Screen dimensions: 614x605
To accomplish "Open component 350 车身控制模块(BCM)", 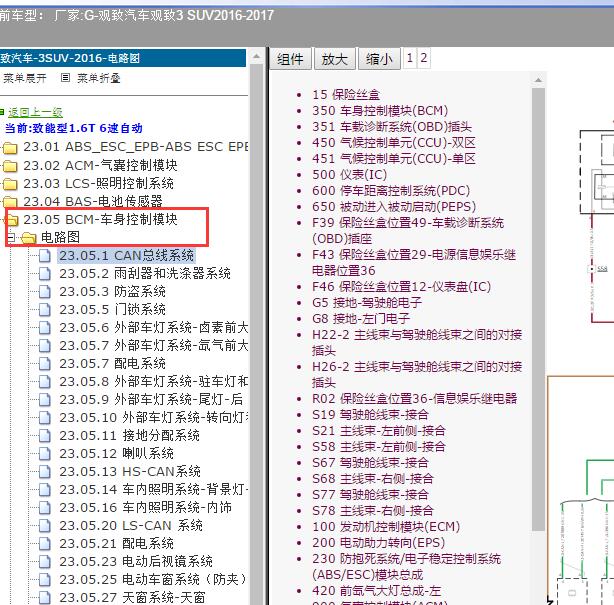I will pos(380,111).
